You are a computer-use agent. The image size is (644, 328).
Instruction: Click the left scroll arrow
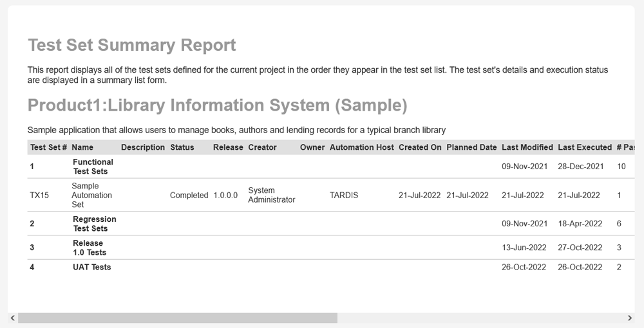[x=13, y=318]
